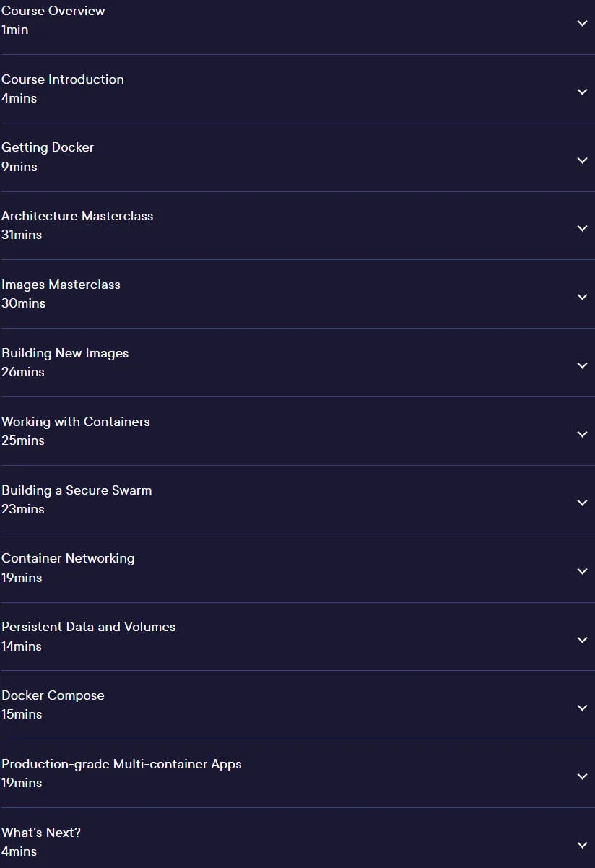Expand the Images Masterclass chevron
The width and height of the screenshot is (595, 868).
[582, 297]
